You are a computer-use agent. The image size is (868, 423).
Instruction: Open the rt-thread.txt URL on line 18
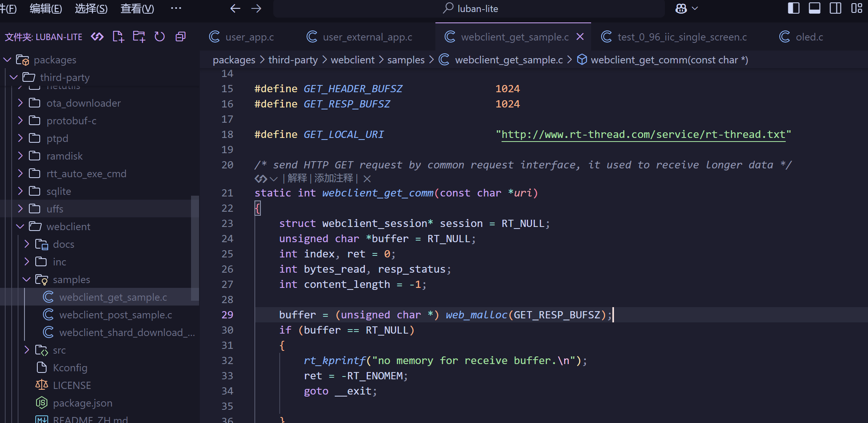coord(643,134)
